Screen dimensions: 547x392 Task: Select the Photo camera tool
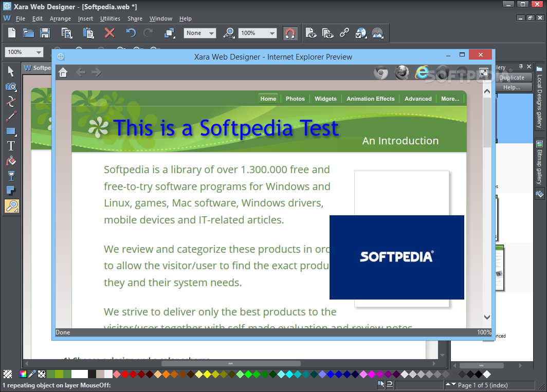click(x=11, y=86)
